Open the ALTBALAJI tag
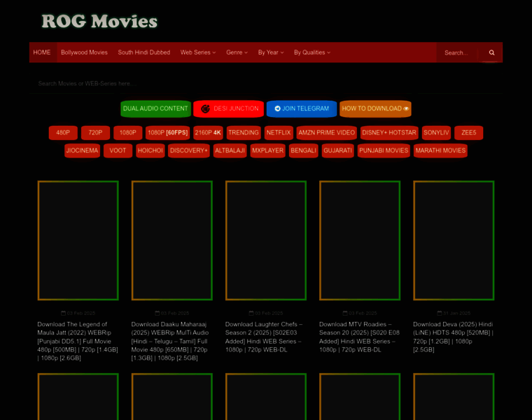The image size is (532, 420). click(x=230, y=150)
